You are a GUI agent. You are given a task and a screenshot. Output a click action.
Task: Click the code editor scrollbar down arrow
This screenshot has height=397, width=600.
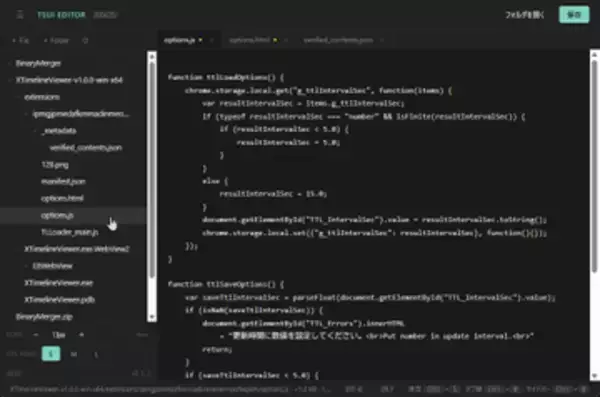pyautogui.click(x=594, y=376)
